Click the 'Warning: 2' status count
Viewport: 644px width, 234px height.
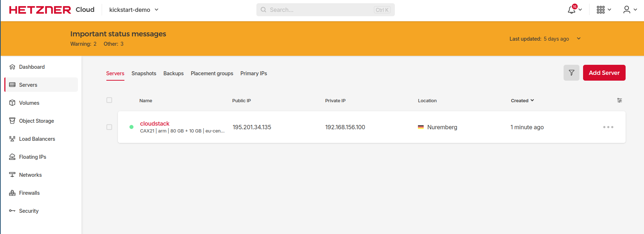coord(83,44)
